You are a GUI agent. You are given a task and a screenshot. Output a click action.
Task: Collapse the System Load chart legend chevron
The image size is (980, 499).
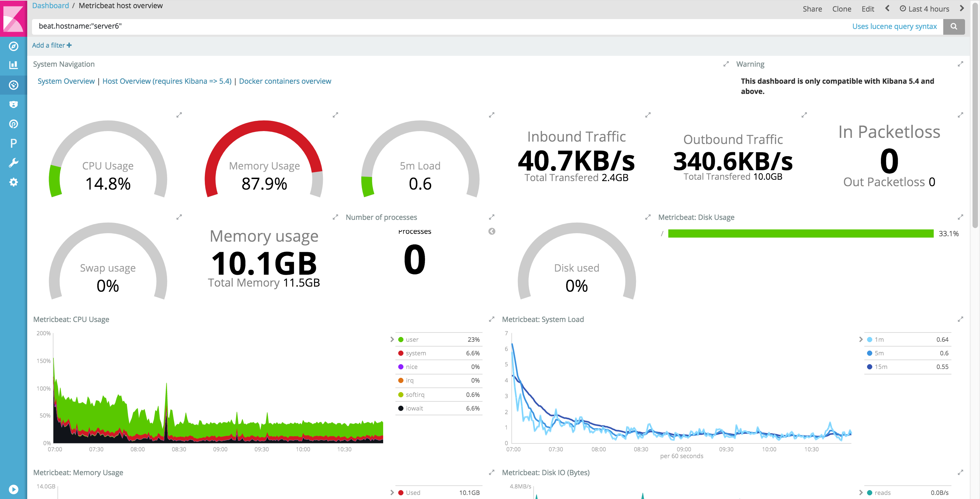tap(861, 339)
